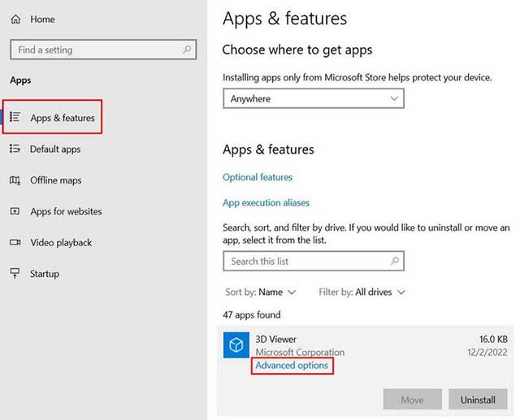
Task: Click the search icon in Search this list
Action: [x=395, y=261]
